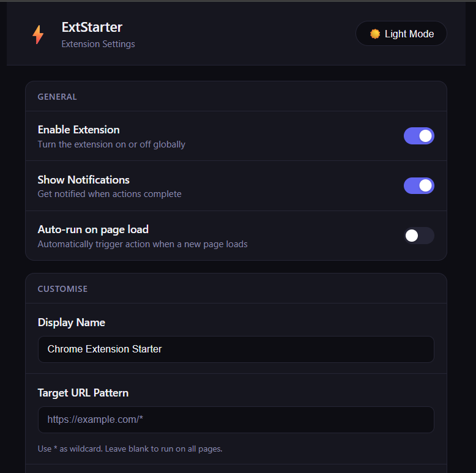Switch to Light Mode
This screenshot has width=476, height=473.
tap(401, 34)
